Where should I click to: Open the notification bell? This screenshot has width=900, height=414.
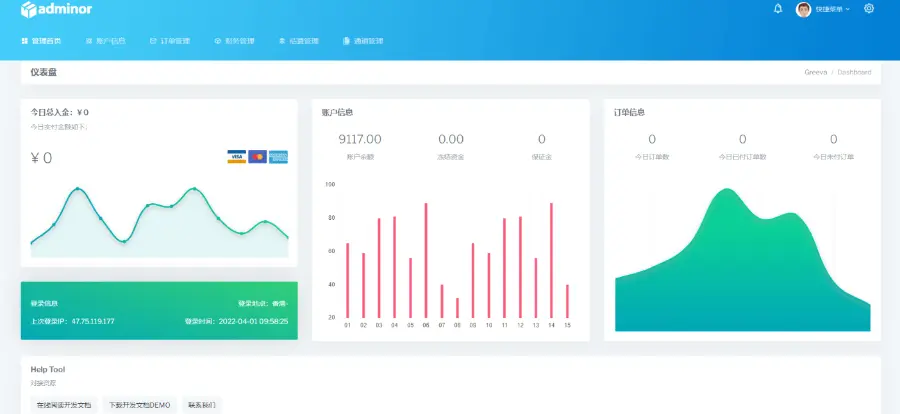(778, 9)
